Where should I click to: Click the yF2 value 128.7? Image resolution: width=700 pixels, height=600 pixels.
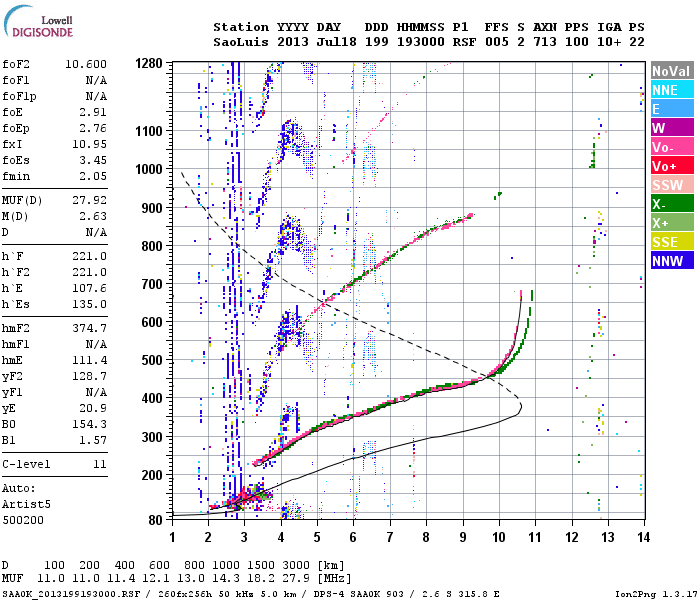89,376
